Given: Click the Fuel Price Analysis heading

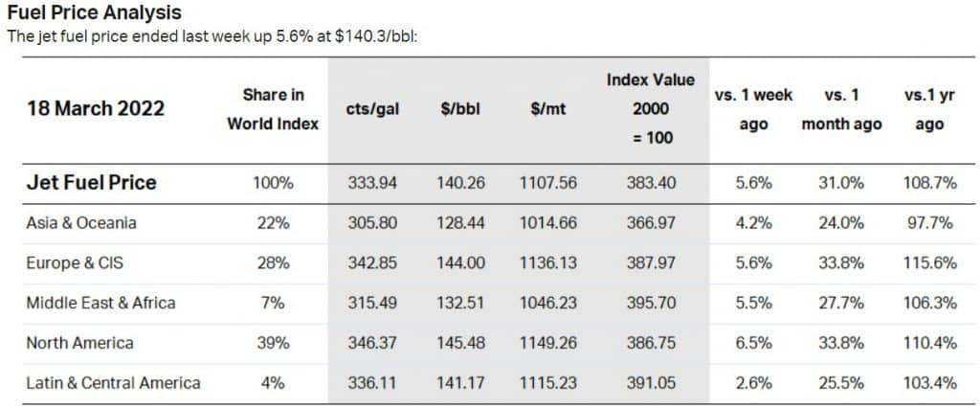Looking at the screenshot, I should pyautogui.click(x=95, y=12).
